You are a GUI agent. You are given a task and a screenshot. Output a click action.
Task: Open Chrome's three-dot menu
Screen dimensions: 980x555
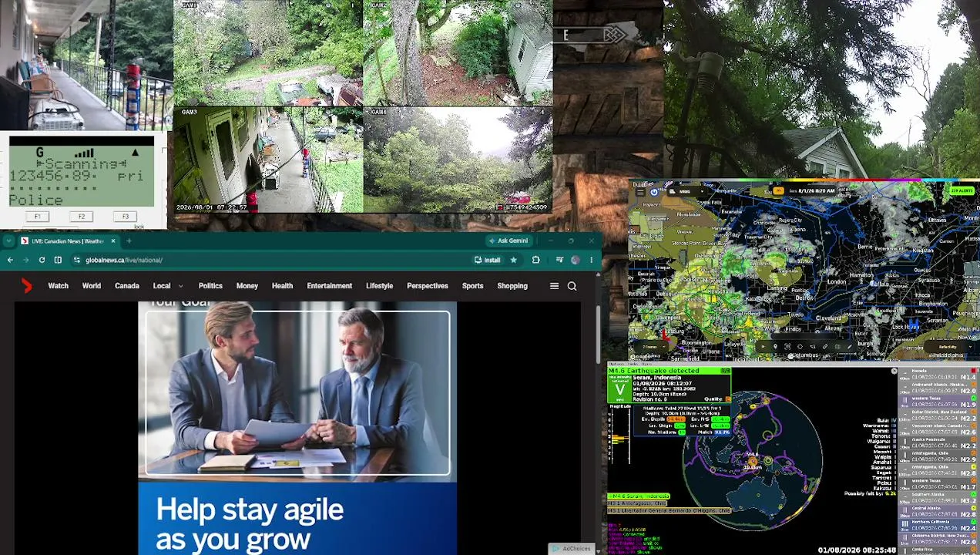coord(591,261)
